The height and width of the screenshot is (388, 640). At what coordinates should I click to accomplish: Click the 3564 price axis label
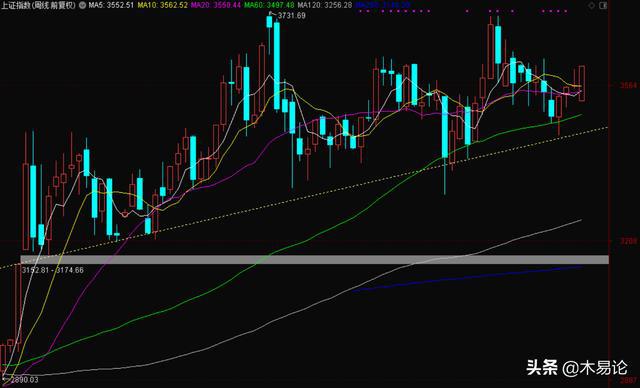click(629, 85)
